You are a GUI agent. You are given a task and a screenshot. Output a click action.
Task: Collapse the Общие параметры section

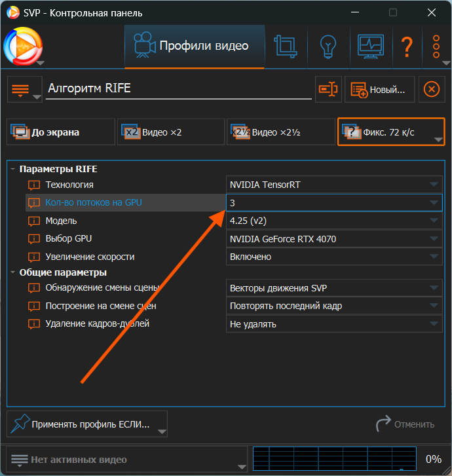point(13,272)
